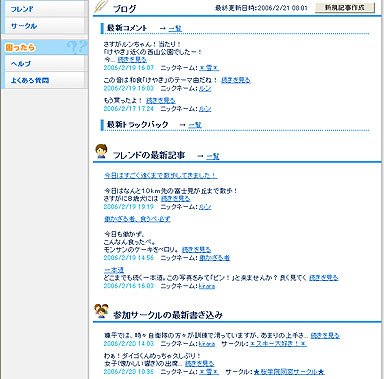Open the 一覧 link next to 最新コメント
The image size is (384, 379).
pos(175,29)
